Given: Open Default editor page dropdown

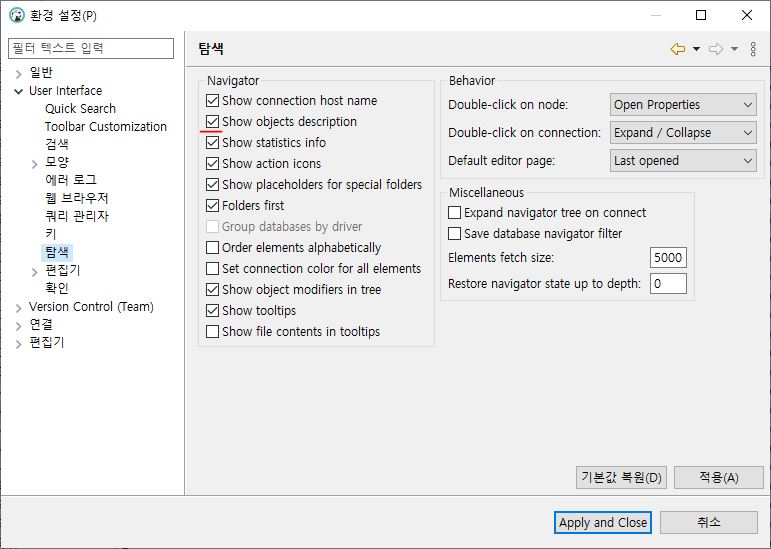Looking at the screenshot, I should pos(683,161).
